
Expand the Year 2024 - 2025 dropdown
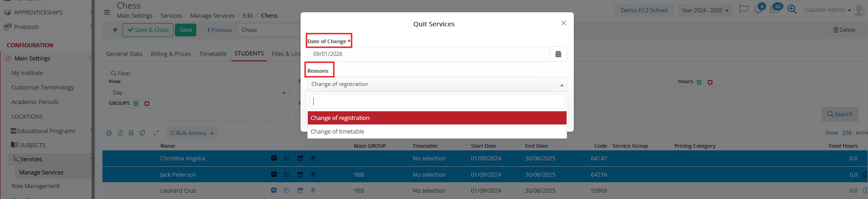(x=705, y=10)
